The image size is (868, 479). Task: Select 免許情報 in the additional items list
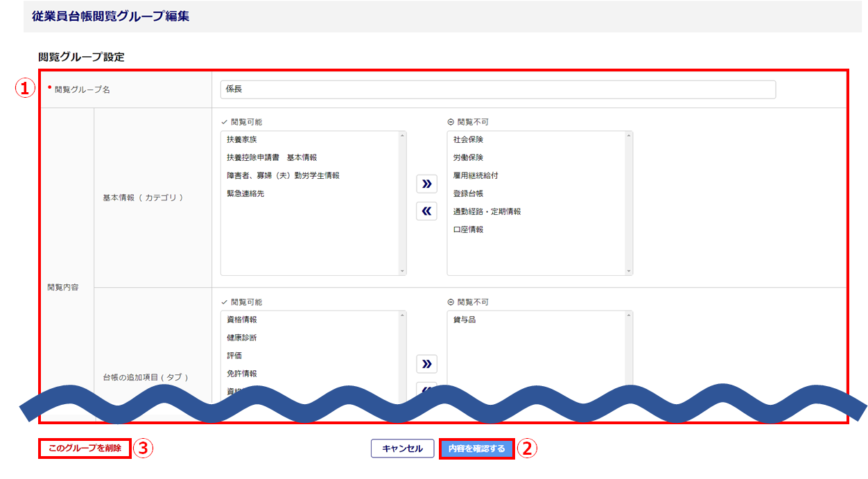[241, 374]
